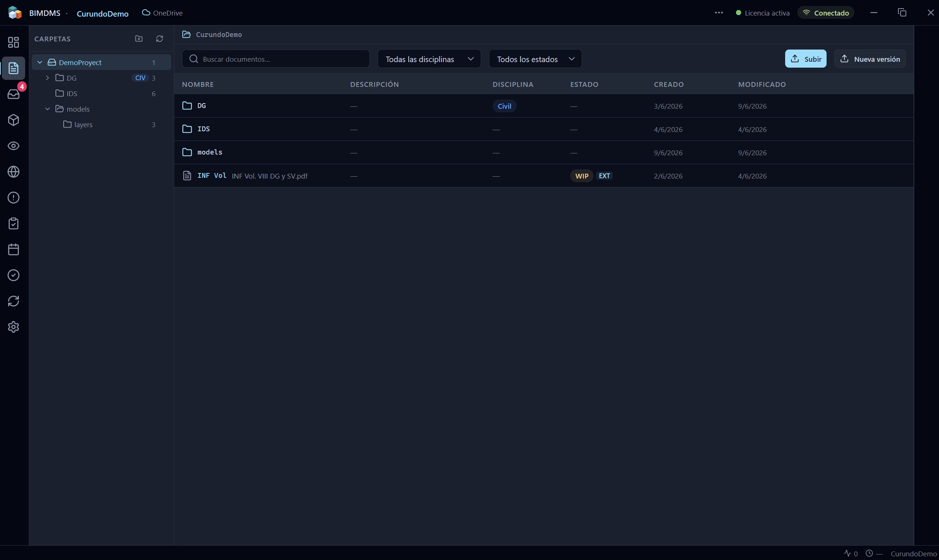Refresh the Carpetas folder tree

(x=159, y=38)
